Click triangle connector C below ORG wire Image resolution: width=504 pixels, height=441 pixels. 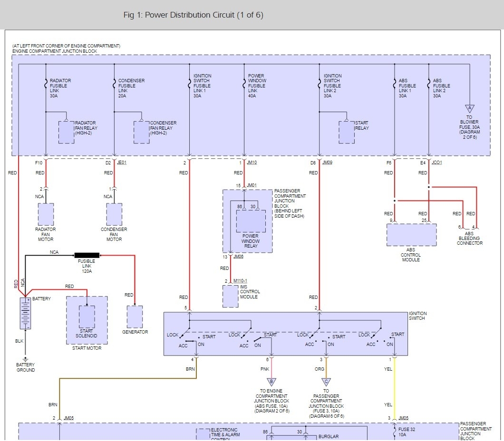(x=326, y=382)
